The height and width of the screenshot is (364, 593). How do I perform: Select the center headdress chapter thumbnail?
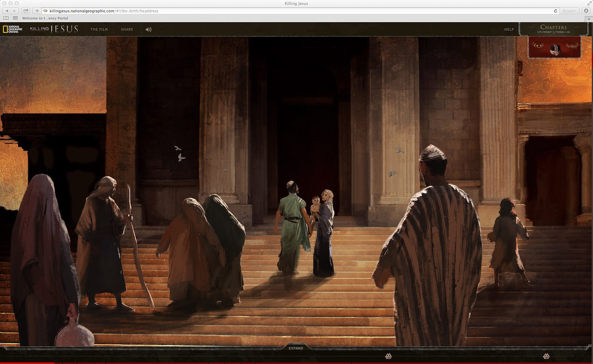coord(555,50)
